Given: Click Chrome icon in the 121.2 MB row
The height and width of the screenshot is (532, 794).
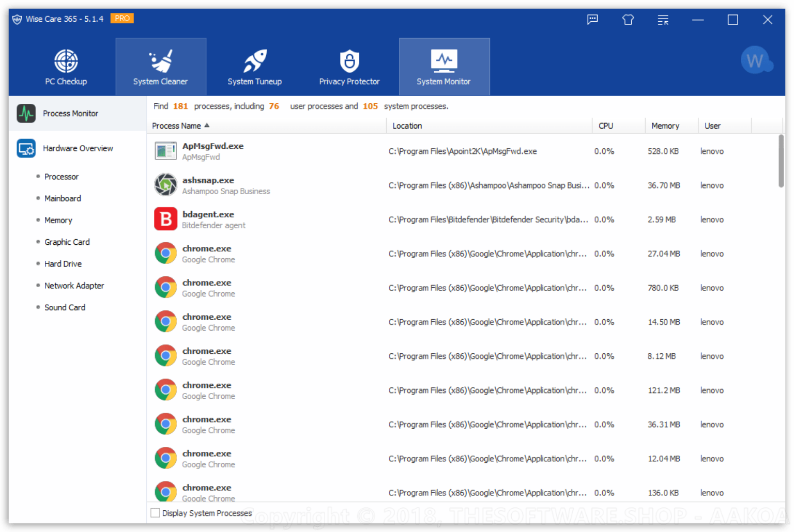Looking at the screenshot, I should (x=165, y=390).
